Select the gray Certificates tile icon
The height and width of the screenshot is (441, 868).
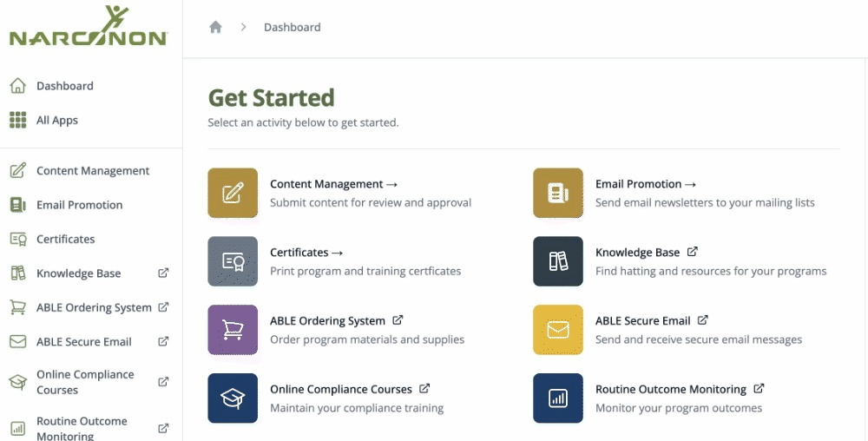coord(233,261)
